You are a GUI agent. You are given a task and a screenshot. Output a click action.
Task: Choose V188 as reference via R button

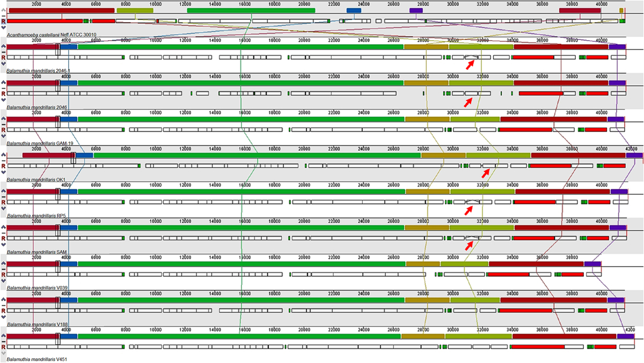[x=3, y=311]
